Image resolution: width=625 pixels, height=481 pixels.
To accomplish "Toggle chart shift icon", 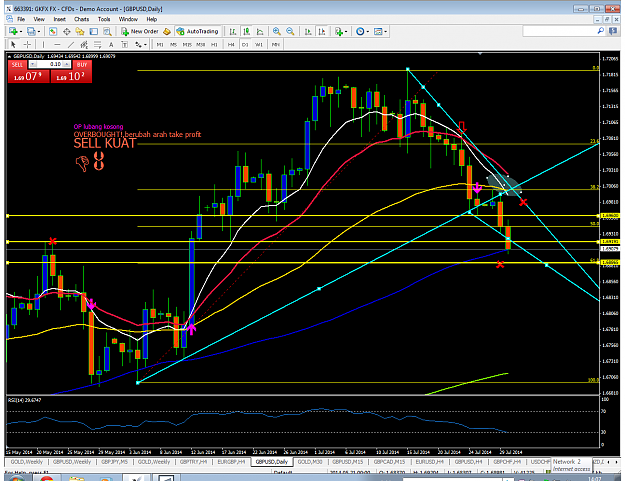I will point(322,31).
